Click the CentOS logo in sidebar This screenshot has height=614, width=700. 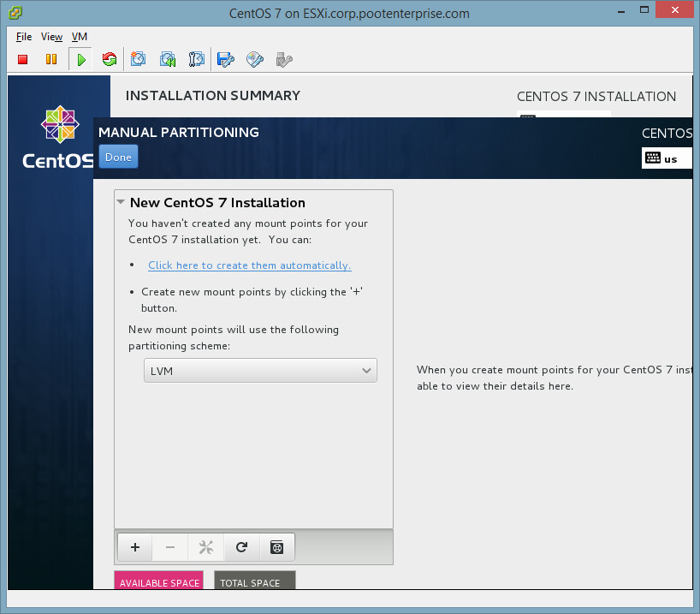60,138
